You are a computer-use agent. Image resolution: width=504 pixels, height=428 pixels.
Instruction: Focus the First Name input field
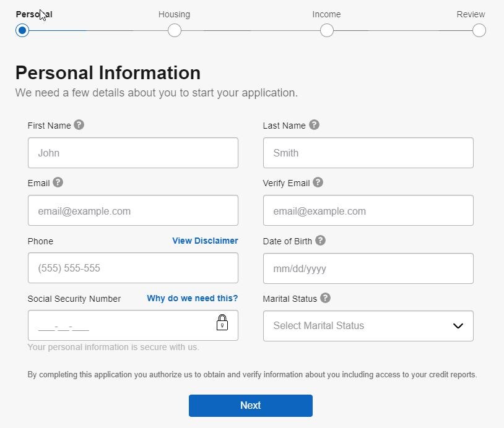tap(133, 153)
